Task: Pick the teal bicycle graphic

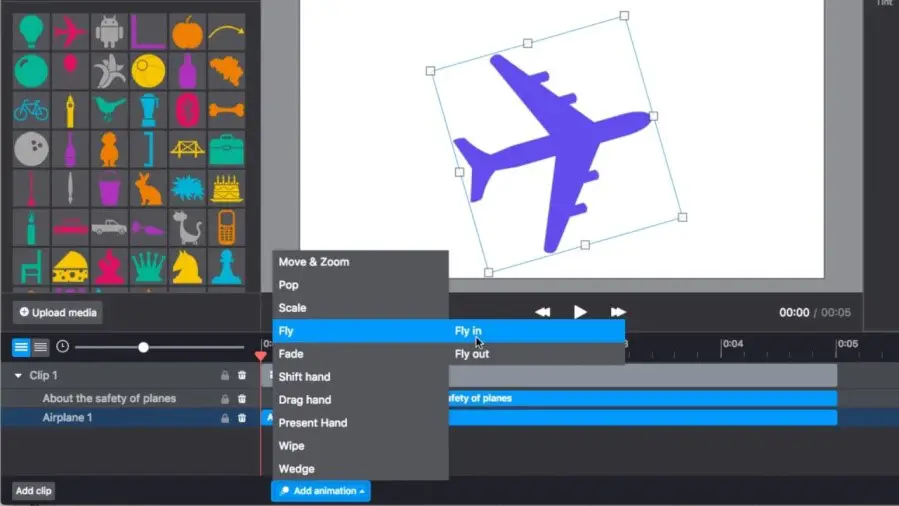Action: [31, 109]
